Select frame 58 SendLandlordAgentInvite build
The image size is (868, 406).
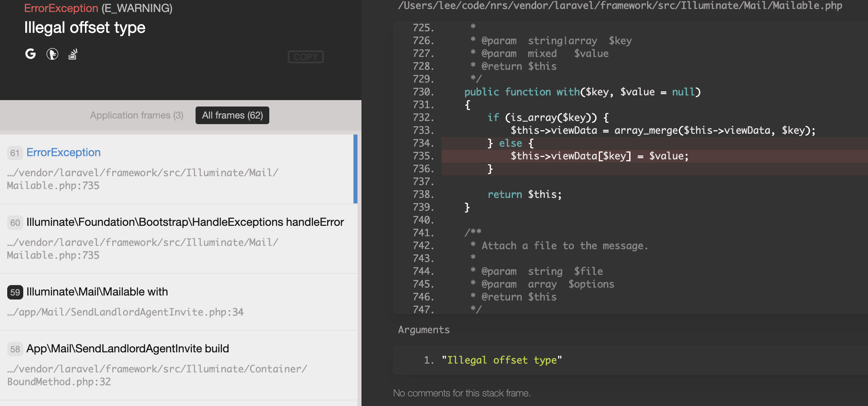[x=179, y=365]
